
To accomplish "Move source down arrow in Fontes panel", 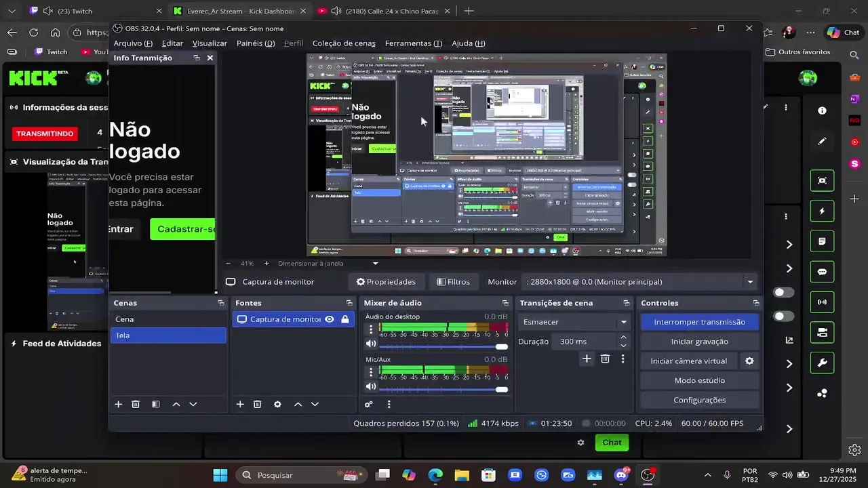I will pos(315,404).
